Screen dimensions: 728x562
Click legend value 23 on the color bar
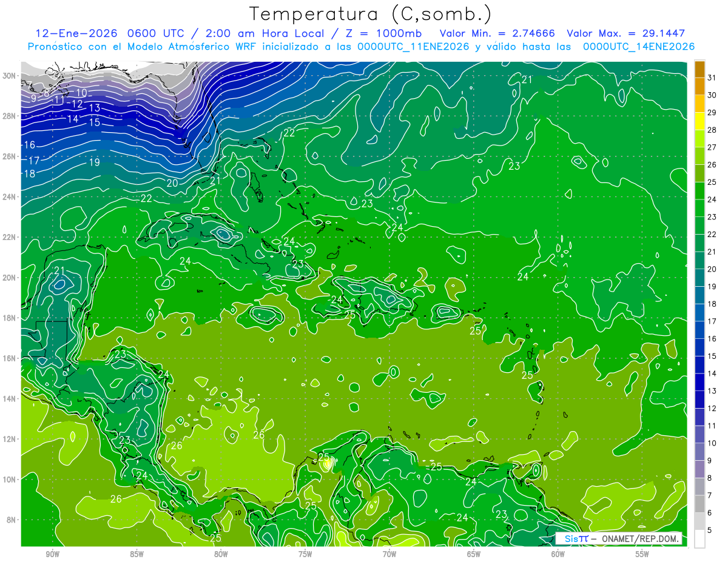point(712,216)
